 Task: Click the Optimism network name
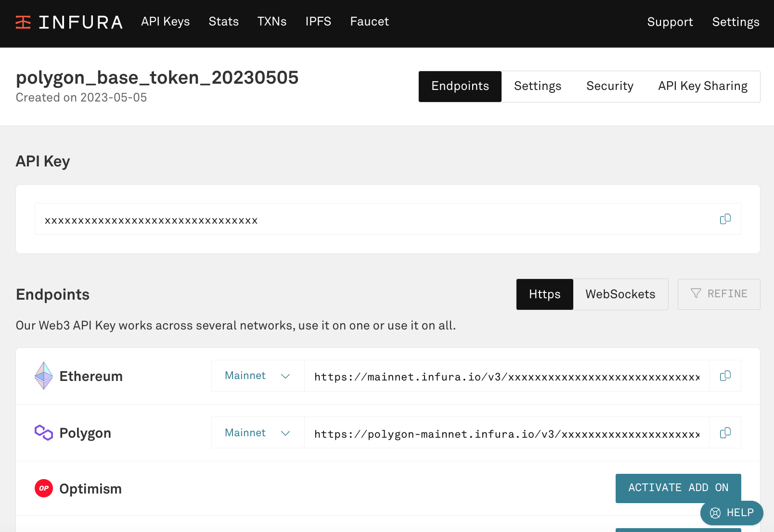tap(90, 489)
